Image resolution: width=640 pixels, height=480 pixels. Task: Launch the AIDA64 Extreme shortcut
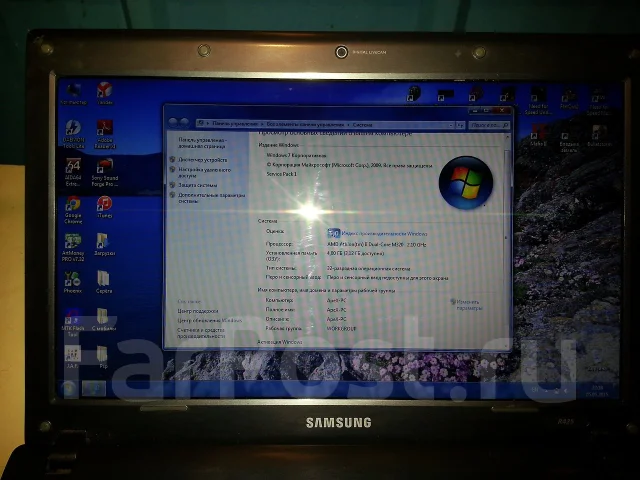73,172
